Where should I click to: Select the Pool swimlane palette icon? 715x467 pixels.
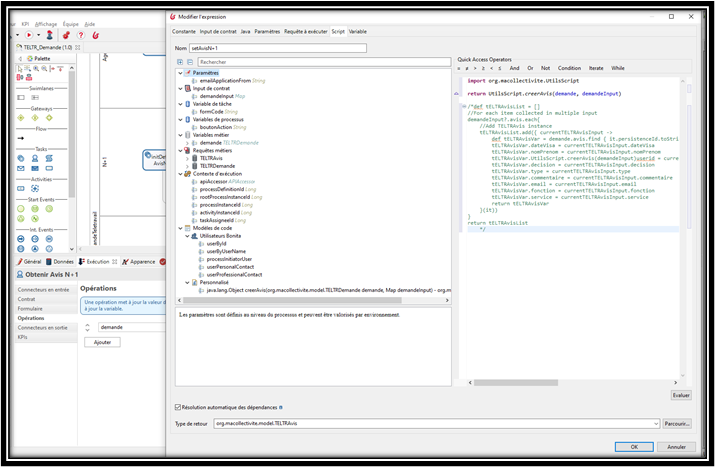point(21,98)
